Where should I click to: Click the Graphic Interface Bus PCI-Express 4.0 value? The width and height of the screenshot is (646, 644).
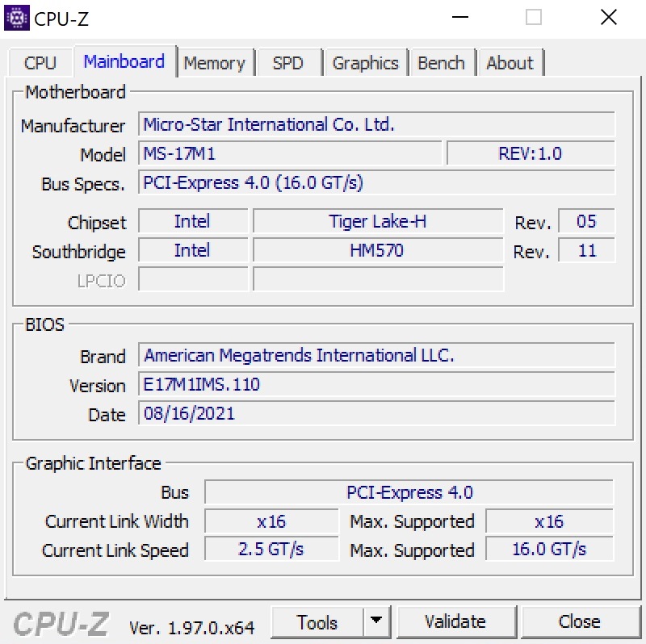[x=409, y=492]
